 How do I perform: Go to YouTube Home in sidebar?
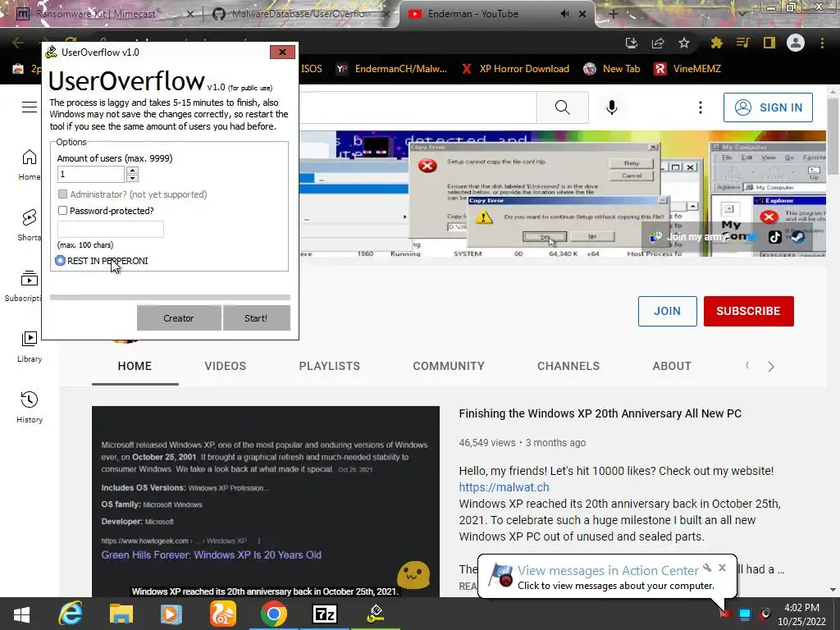click(29, 165)
